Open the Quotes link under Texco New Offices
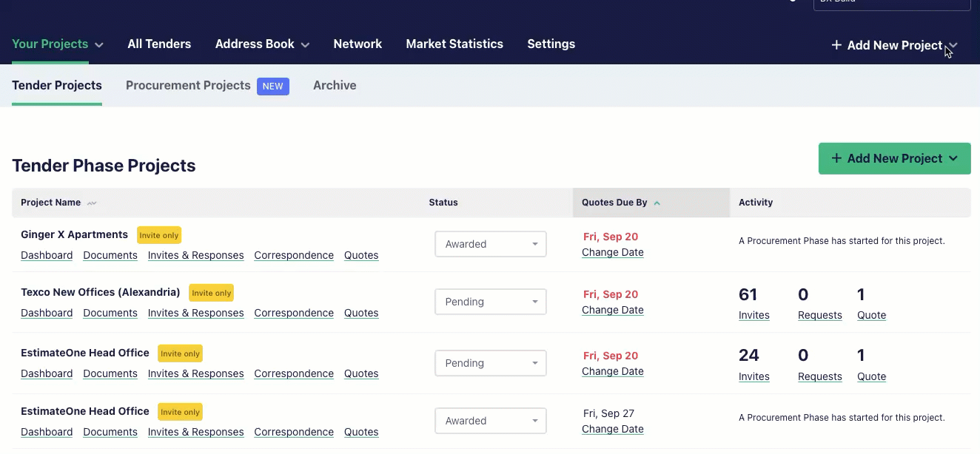Image resolution: width=980 pixels, height=454 pixels. [361, 314]
